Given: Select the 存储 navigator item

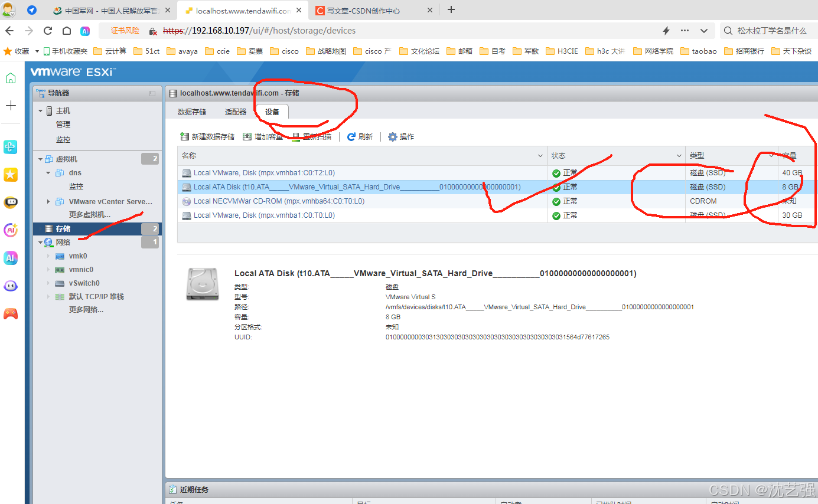Looking at the screenshot, I should (96, 229).
